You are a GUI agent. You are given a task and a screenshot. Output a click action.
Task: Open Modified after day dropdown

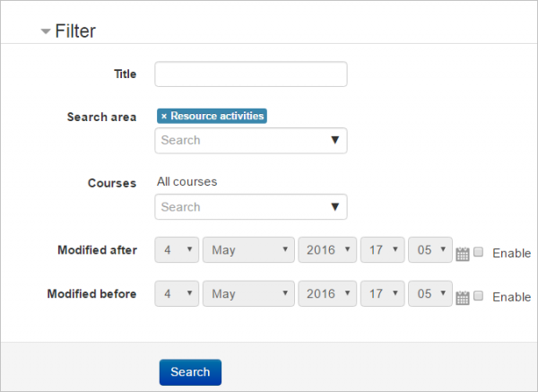coord(178,250)
